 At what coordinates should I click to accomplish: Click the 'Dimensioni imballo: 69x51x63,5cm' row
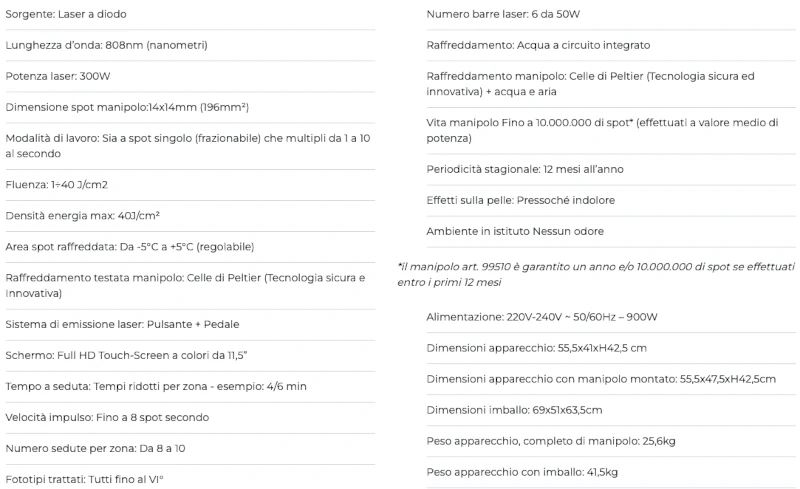(514, 410)
